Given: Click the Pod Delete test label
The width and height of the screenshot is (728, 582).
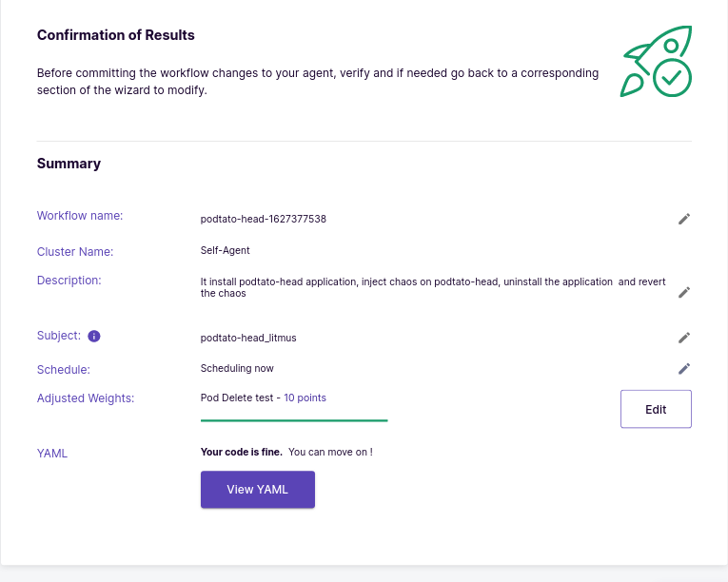Looking at the screenshot, I should [237, 398].
